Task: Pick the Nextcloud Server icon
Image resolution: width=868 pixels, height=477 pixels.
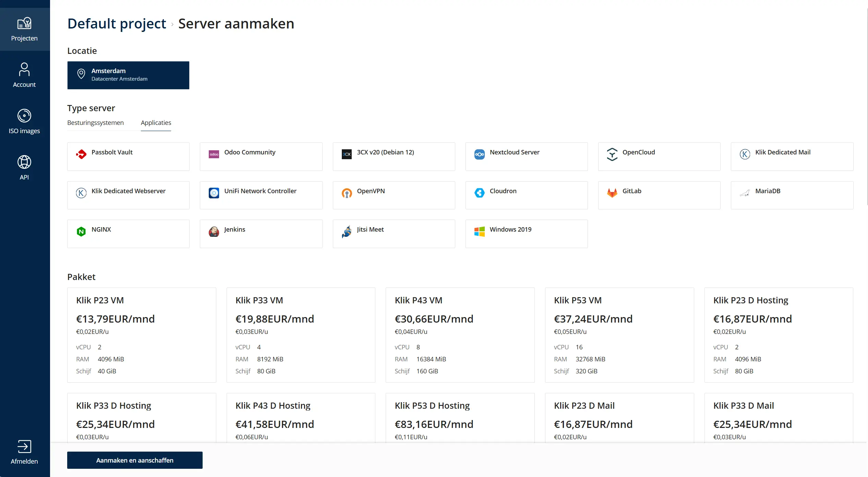Action: [479, 154]
